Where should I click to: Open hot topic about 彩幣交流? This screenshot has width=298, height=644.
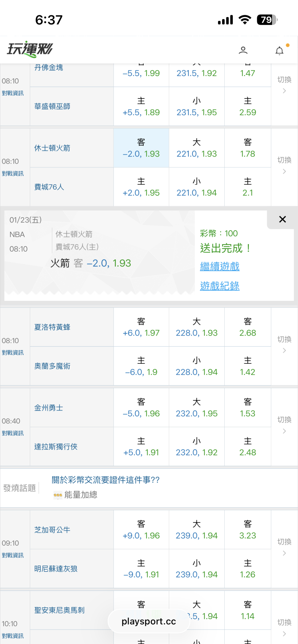[105, 480]
